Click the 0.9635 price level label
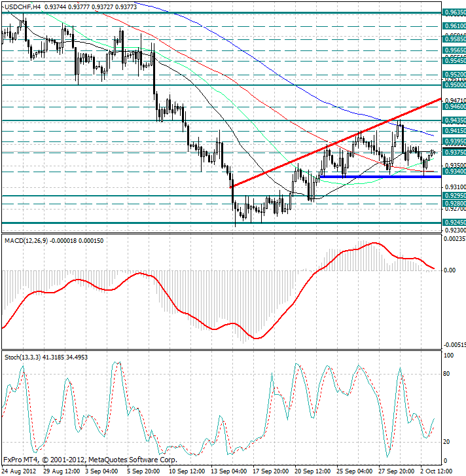The width and height of the screenshot is (466, 476). click(x=454, y=12)
